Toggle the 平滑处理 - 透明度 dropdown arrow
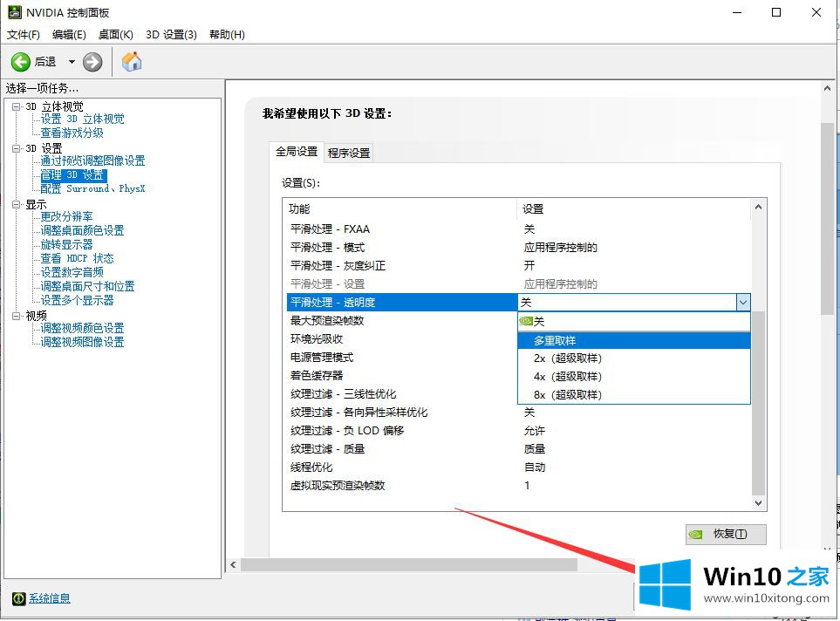 tap(743, 303)
